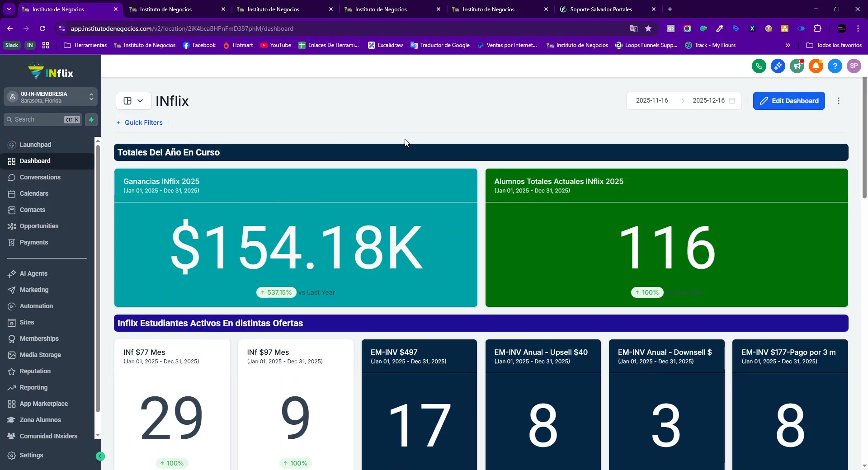Open the help question mark icon
The width and height of the screenshot is (868, 470).
point(835,66)
